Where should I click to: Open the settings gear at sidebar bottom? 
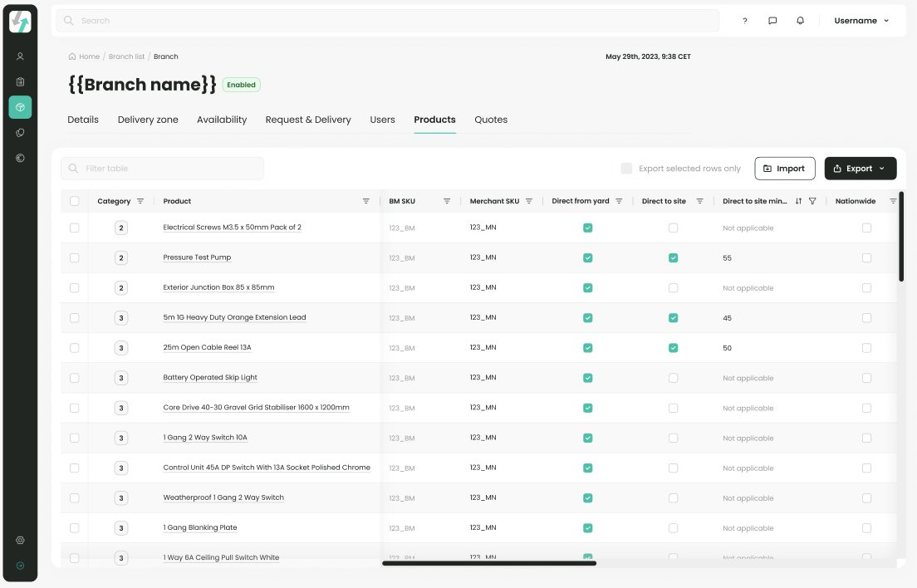click(20, 539)
